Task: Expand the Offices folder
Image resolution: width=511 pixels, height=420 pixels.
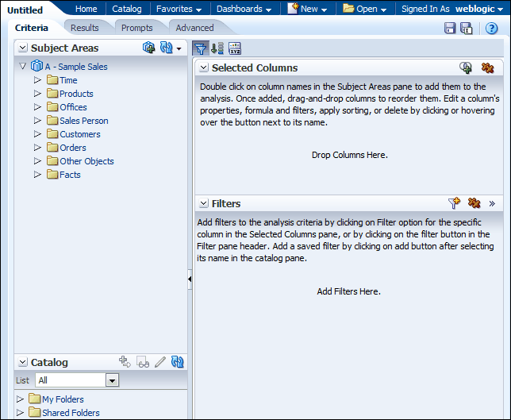Action: pyautogui.click(x=37, y=107)
